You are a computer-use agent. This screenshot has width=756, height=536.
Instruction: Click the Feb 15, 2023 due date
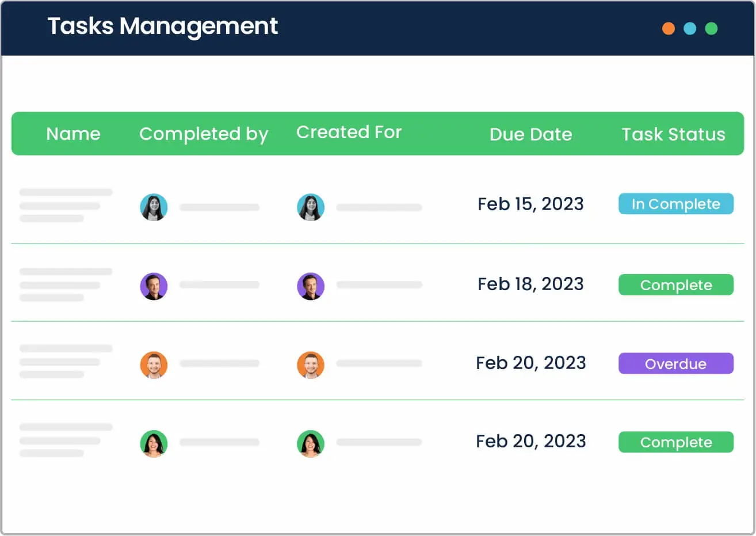pos(530,204)
